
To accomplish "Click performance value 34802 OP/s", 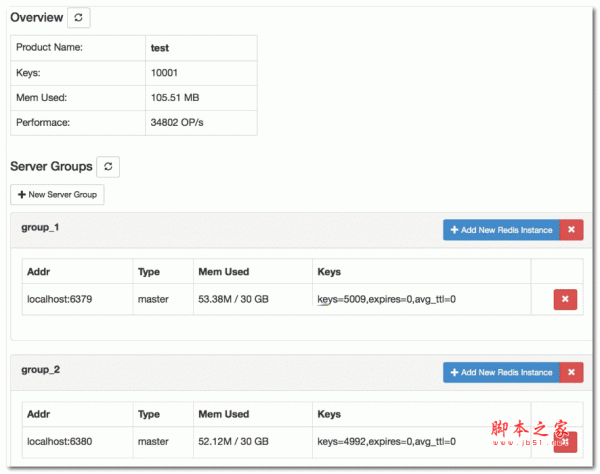I will coord(177,122).
